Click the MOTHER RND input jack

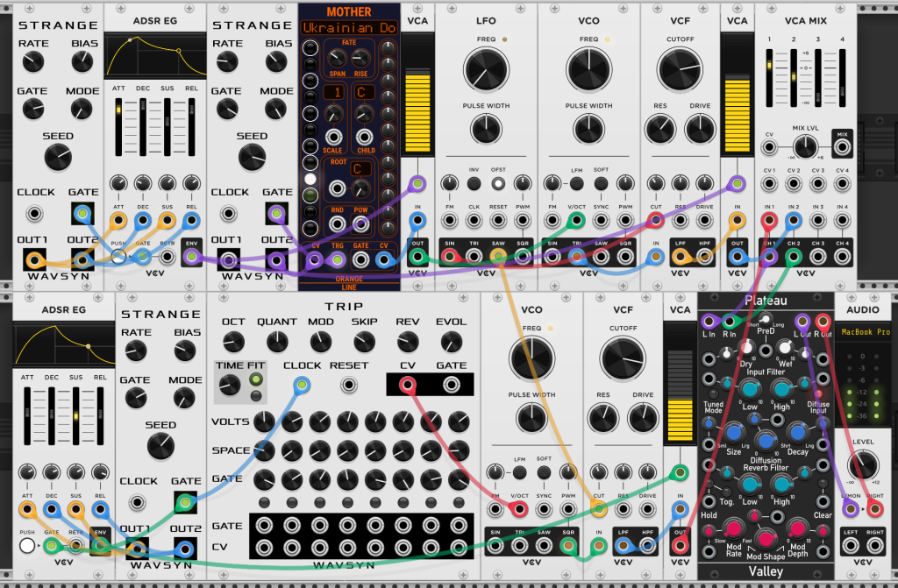[x=338, y=223]
